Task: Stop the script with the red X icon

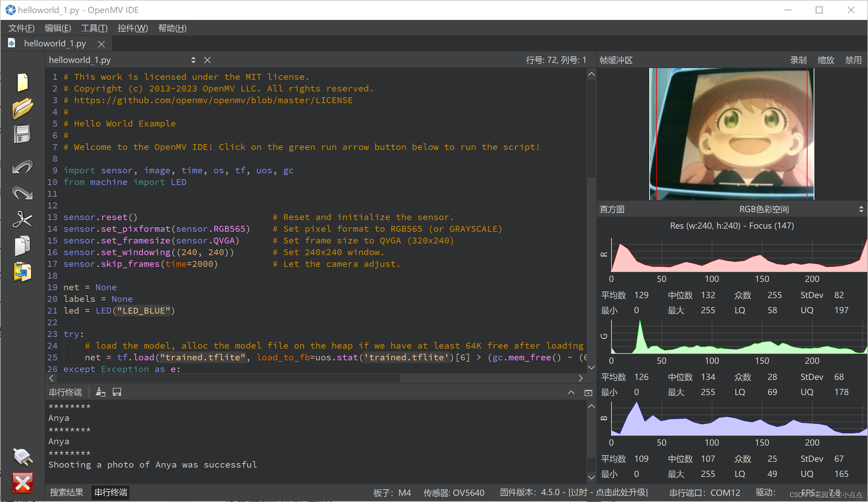Action: (x=23, y=483)
